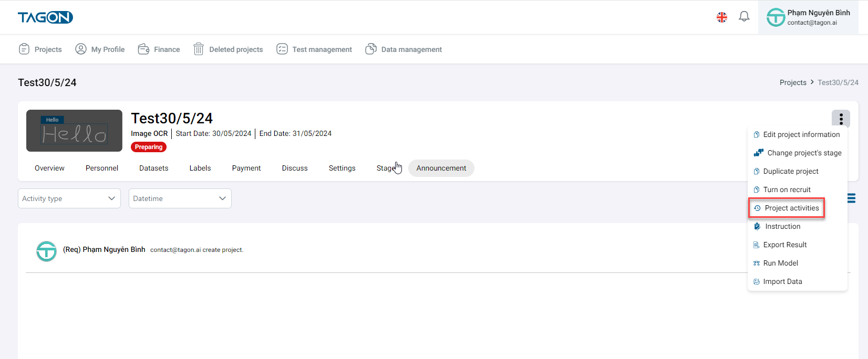This screenshot has height=359, width=868.
Task: Click the Test management checklist icon
Action: pyautogui.click(x=282, y=49)
